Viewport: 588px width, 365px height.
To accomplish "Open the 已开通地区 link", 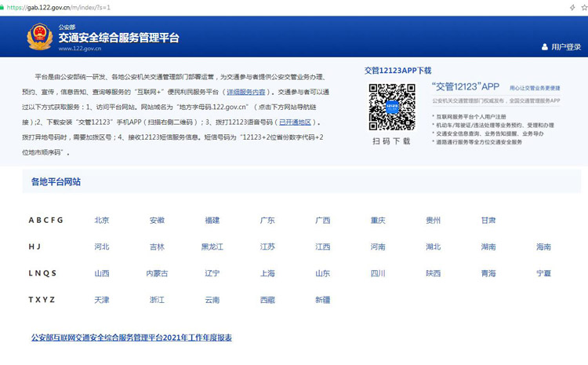I will (294, 122).
